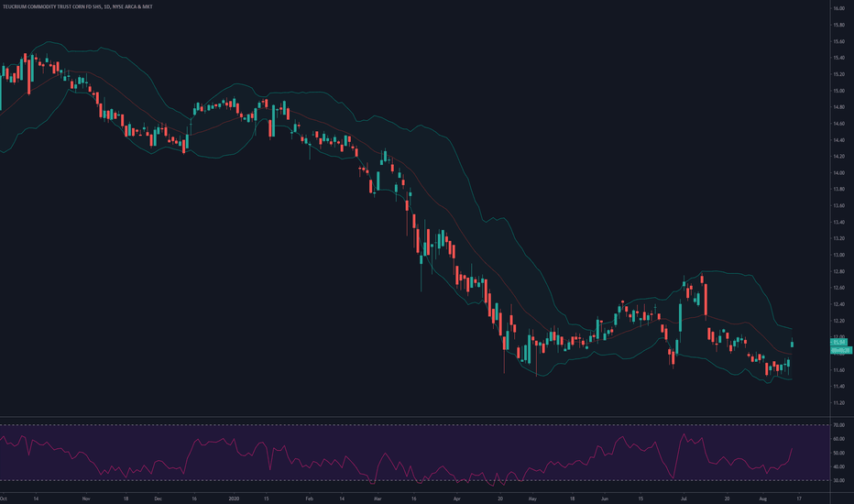Screen dimensions: 854x504
Task: Click the 12.80 price axis label
Action: tap(838, 271)
